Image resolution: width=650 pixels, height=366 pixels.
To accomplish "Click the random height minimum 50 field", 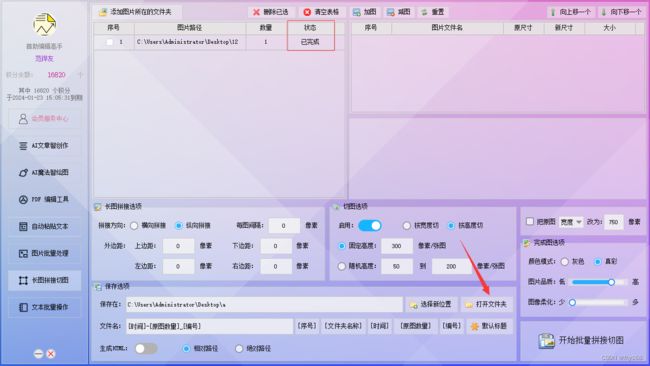I will tap(397, 266).
